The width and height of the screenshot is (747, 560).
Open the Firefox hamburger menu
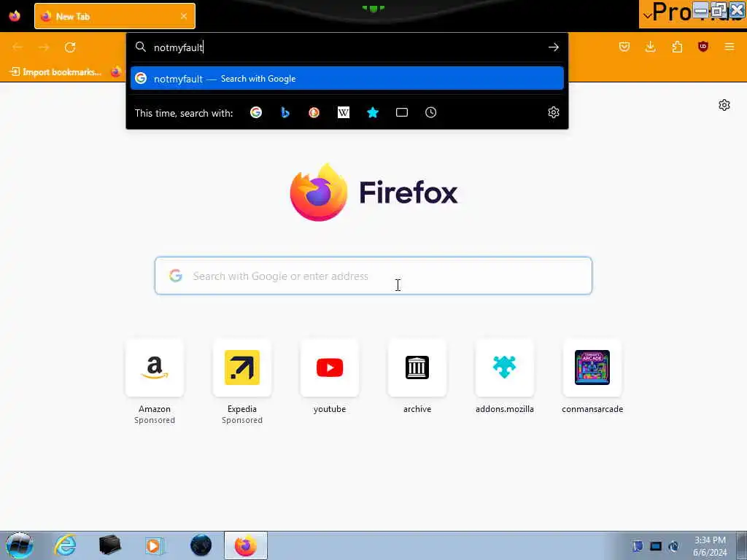tap(729, 47)
